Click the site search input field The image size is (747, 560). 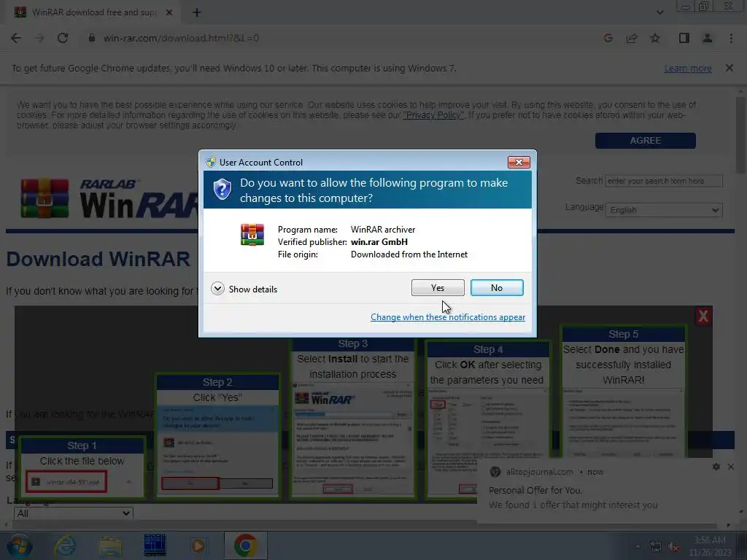tap(664, 181)
